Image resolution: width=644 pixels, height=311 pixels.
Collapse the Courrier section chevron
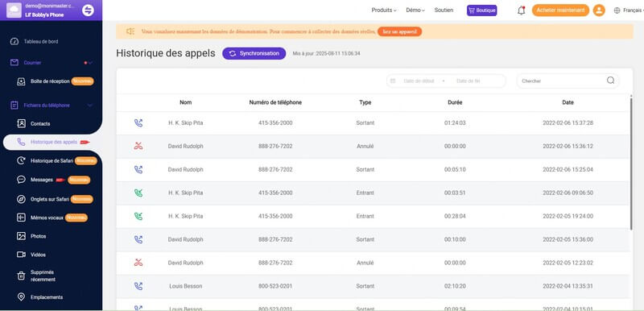click(90, 63)
